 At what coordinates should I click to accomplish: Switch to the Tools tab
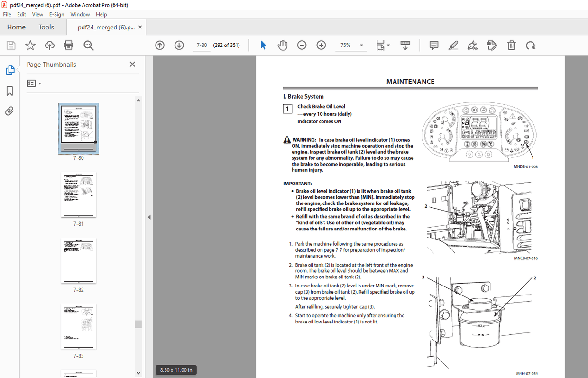46,27
